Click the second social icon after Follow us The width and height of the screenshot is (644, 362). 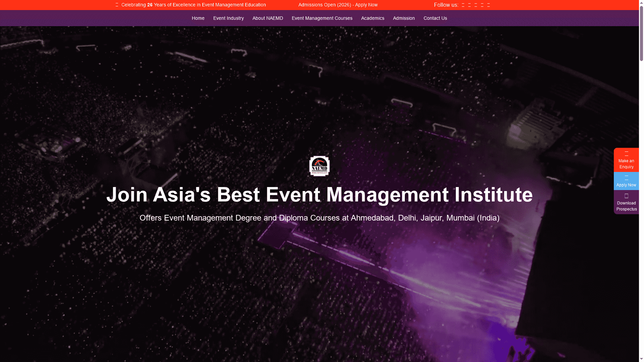(469, 5)
